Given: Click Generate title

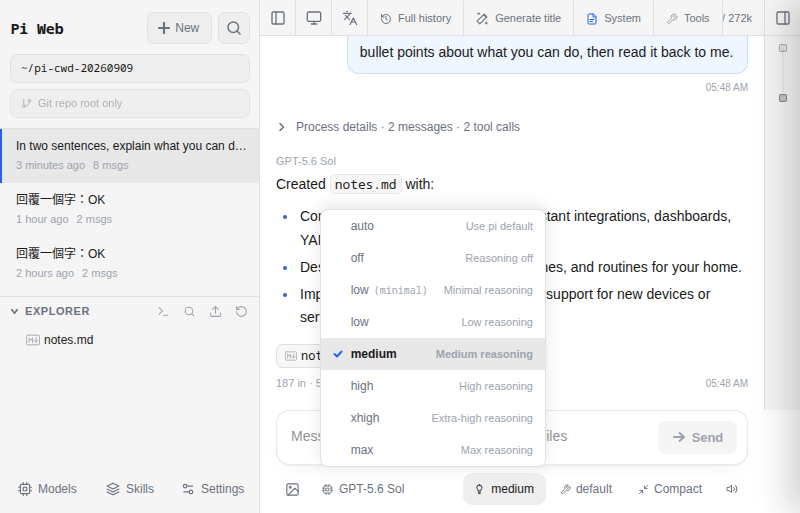Looking at the screenshot, I should [518, 18].
